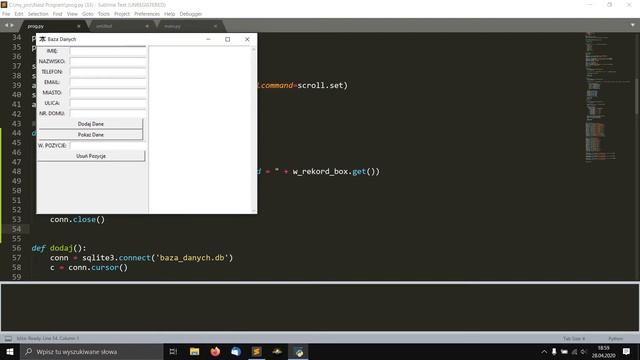Click the NR. DOMU input field
This screenshot has height=360, width=640.
108,113
